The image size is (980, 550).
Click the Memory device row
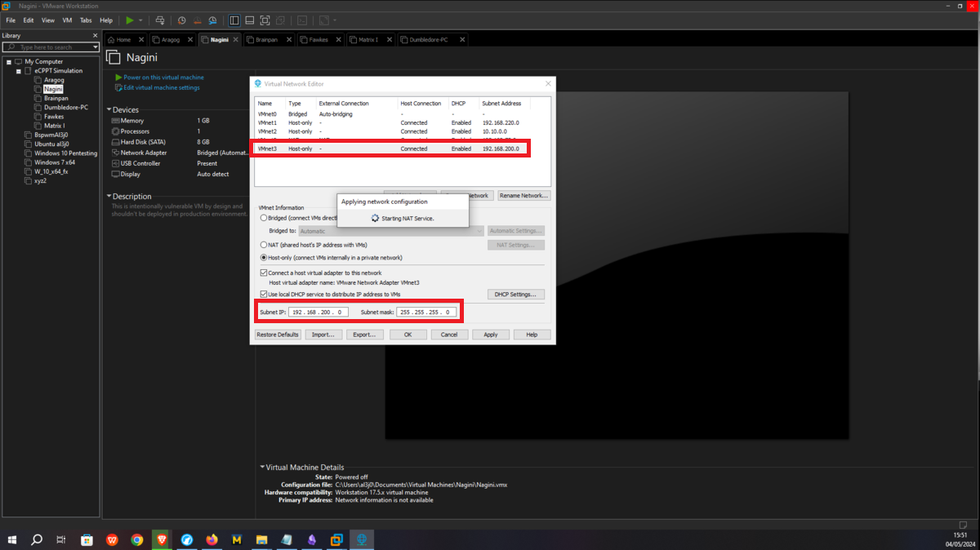pos(180,120)
